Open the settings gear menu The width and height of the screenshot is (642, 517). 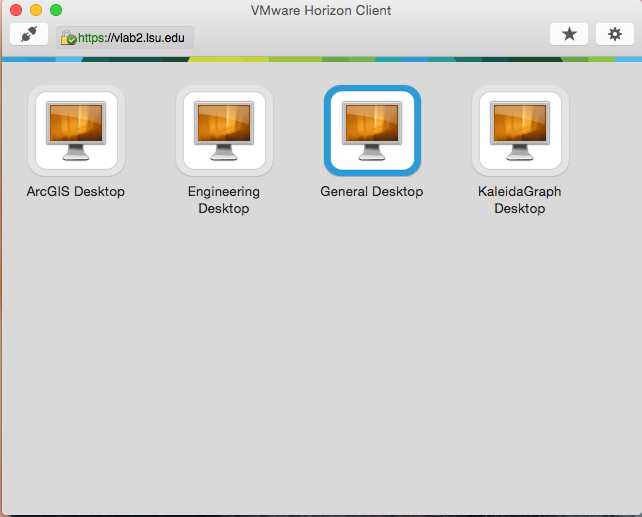[x=615, y=34]
